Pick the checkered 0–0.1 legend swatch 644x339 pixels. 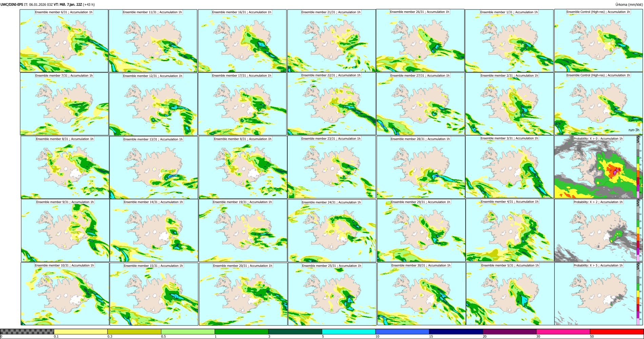point(27,332)
